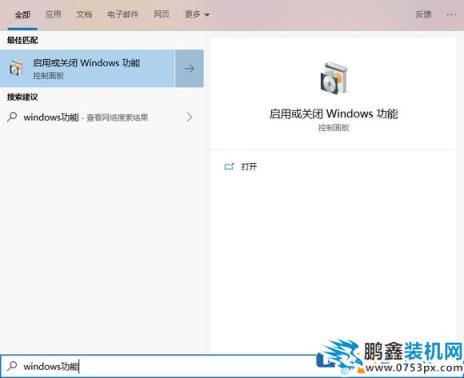The height and width of the screenshot is (378, 464).
Task: Click the search icon beside windows功能 suggestion
Action: 12,117
